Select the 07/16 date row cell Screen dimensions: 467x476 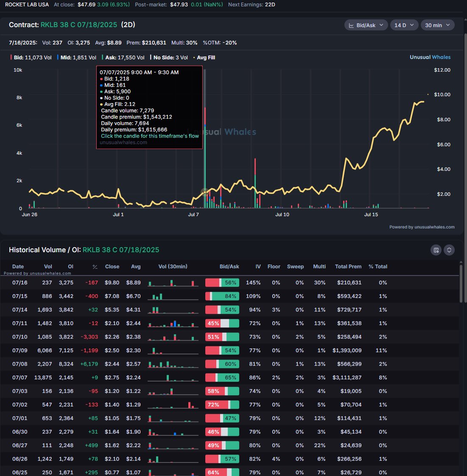[20, 283]
